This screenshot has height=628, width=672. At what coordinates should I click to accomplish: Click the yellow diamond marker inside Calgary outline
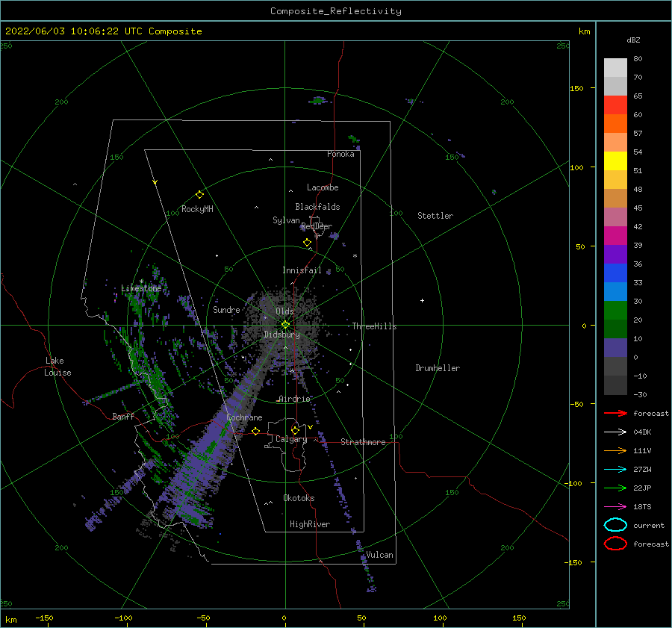295,430
